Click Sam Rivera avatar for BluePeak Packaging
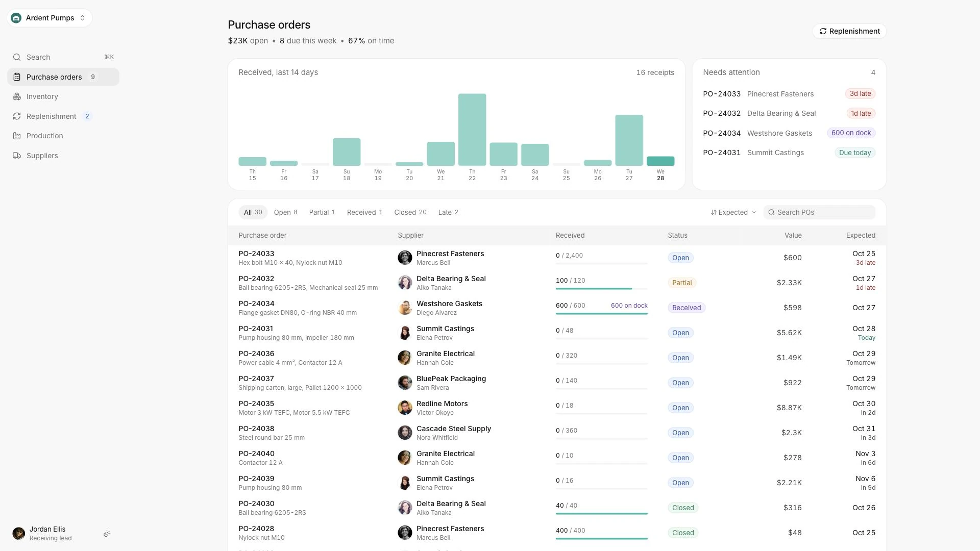Image resolution: width=980 pixels, height=551 pixels. [x=405, y=383]
